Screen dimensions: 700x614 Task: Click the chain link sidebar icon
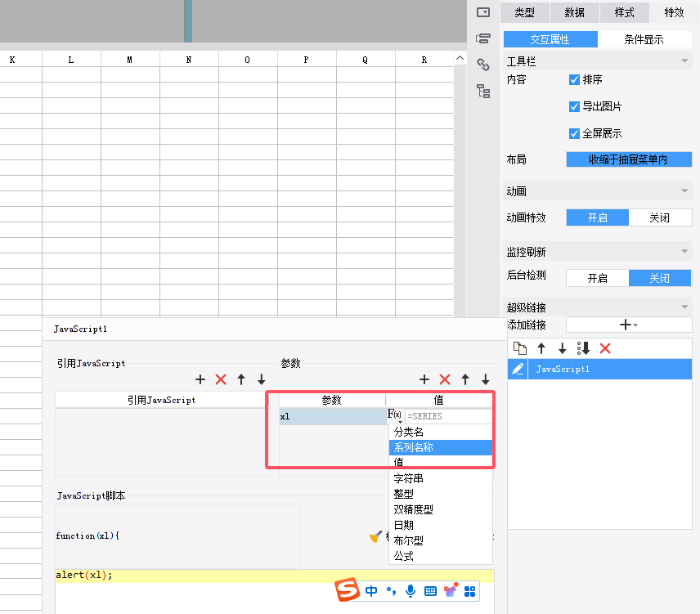[x=483, y=65]
